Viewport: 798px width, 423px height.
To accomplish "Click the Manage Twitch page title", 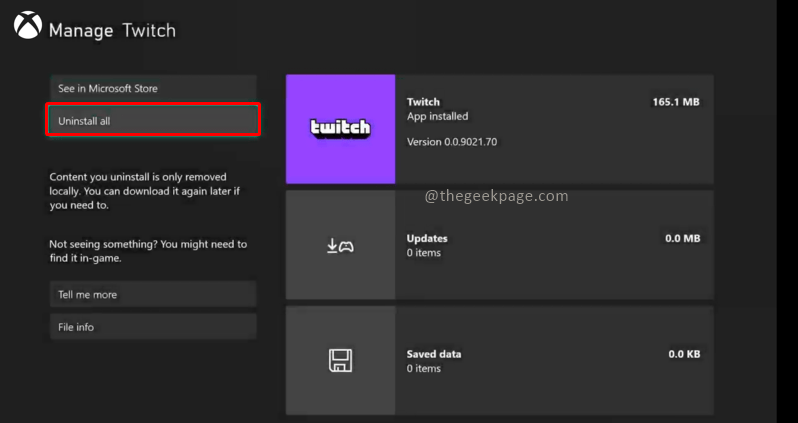I will [x=112, y=31].
